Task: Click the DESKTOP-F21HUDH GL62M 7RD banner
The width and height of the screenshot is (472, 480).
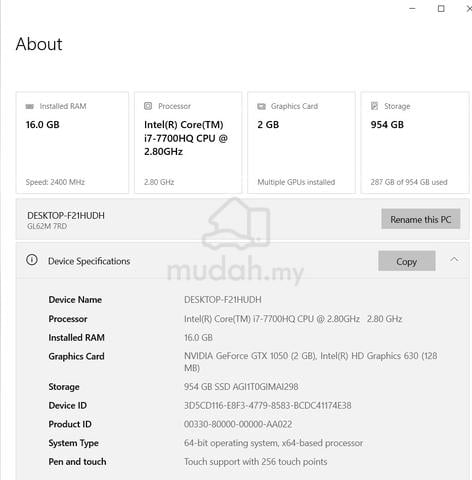Action: point(242,219)
